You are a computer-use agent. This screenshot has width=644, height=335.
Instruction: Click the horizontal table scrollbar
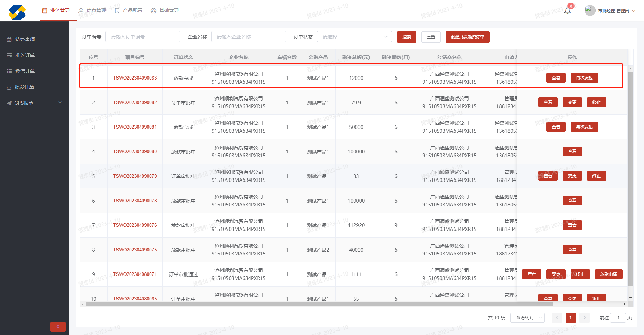(319, 304)
